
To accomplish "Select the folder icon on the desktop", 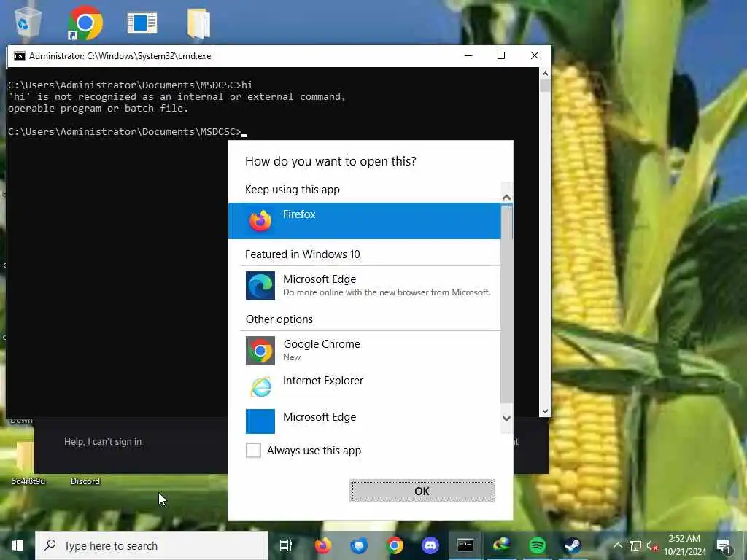I will (x=198, y=23).
